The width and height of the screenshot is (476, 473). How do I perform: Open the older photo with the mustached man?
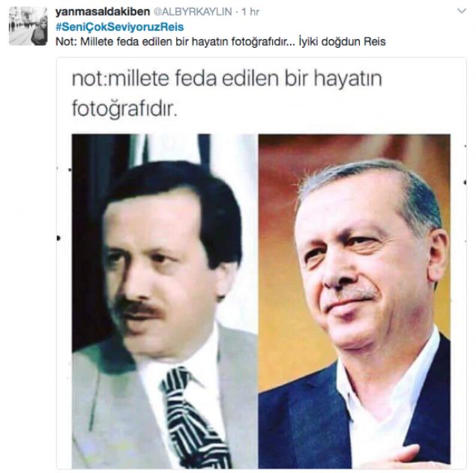tap(164, 301)
